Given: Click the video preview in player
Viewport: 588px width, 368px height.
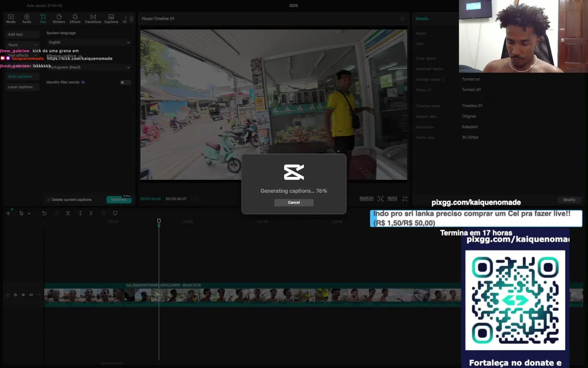Looking at the screenshot, I should [274, 105].
